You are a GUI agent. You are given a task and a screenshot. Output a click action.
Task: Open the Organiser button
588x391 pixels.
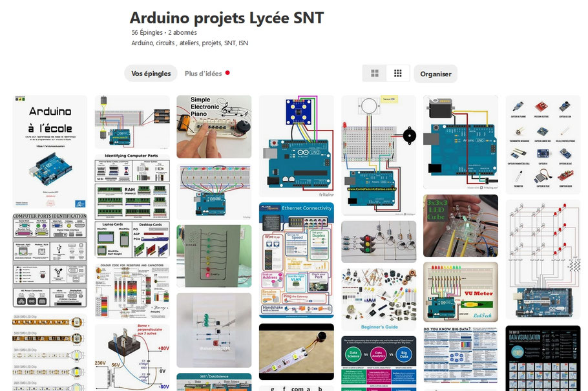coord(436,74)
